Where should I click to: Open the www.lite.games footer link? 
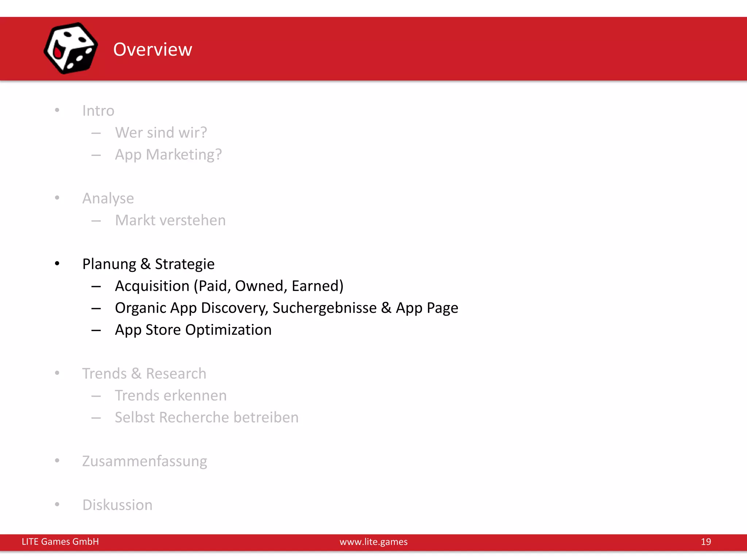click(373, 542)
